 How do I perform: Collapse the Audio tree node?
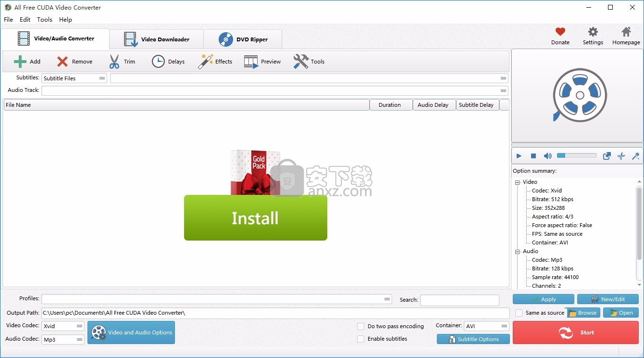click(518, 252)
